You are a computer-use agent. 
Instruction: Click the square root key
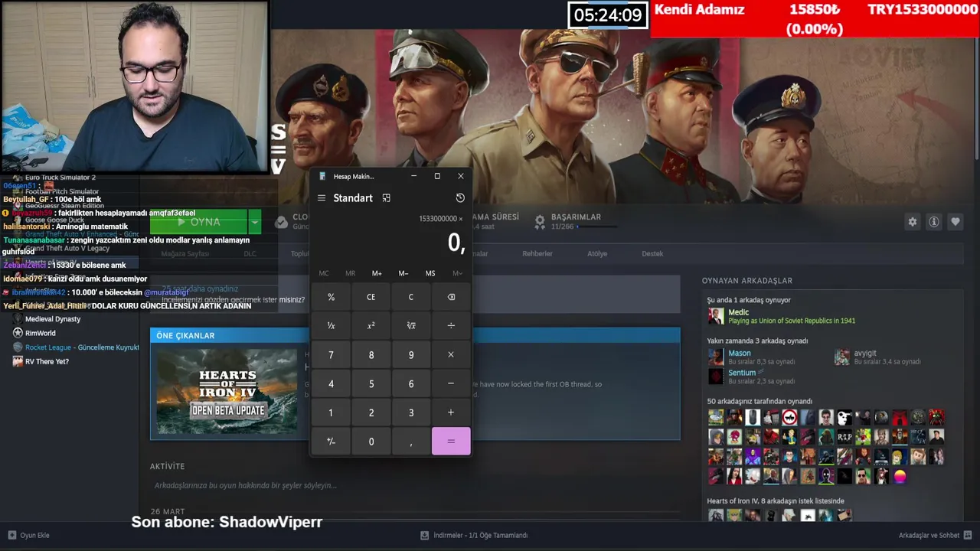click(411, 326)
